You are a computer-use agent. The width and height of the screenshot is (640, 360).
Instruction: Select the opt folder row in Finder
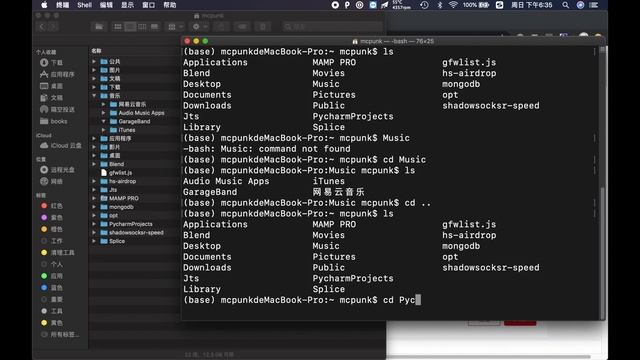[135, 216]
